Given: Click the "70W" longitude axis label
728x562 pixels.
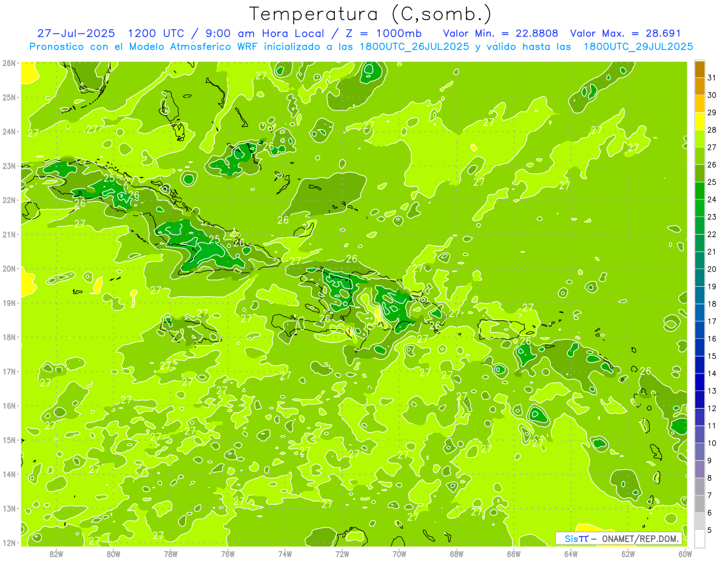Looking at the screenshot, I should [x=399, y=554].
